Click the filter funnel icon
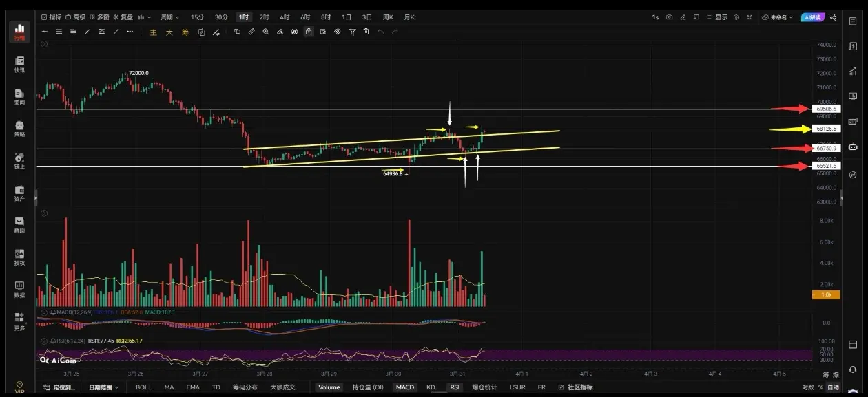Image resolution: width=868 pixels, height=397 pixels. point(352,32)
